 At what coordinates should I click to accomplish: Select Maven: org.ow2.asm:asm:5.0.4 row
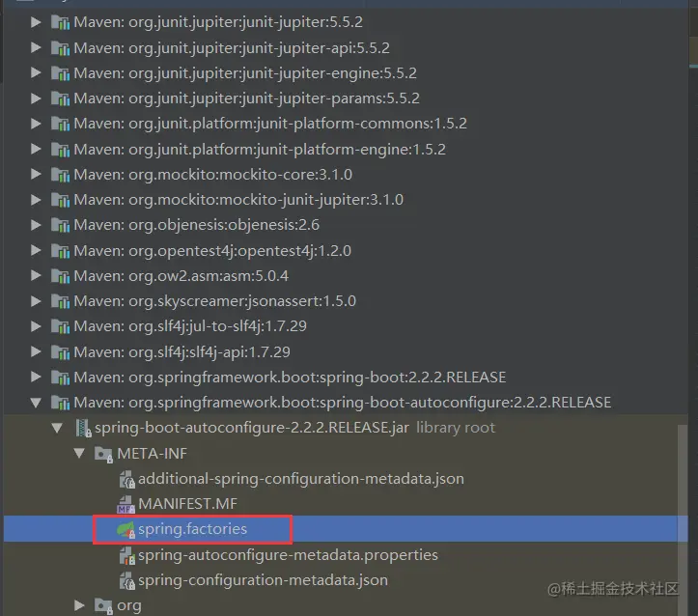[x=346, y=275]
